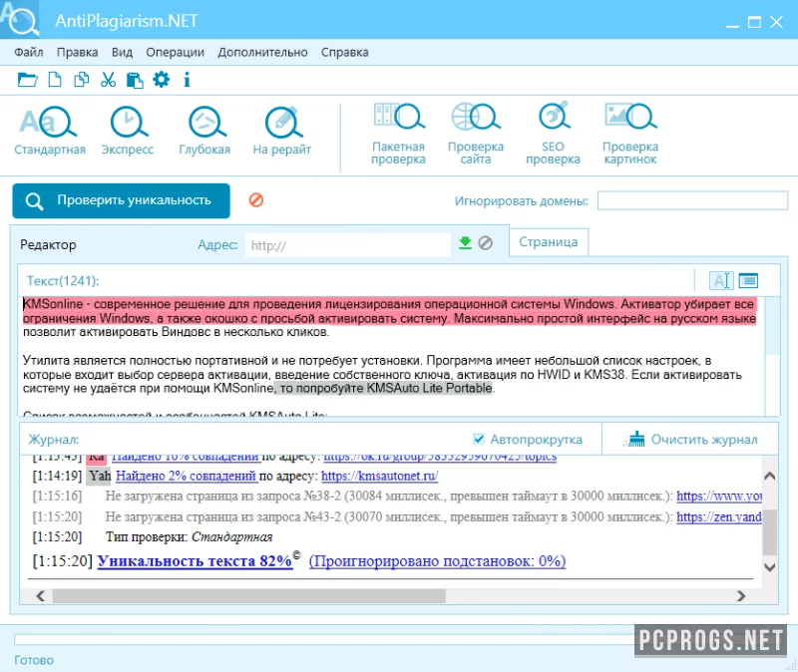Click the Текст(1241): label
The width and height of the screenshot is (798, 672).
pos(63,281)
